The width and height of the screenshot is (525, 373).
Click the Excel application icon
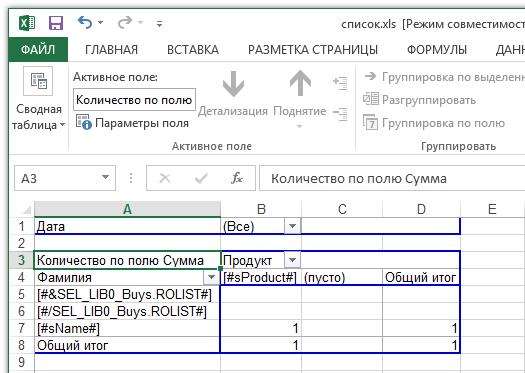[x=27, y=23]
